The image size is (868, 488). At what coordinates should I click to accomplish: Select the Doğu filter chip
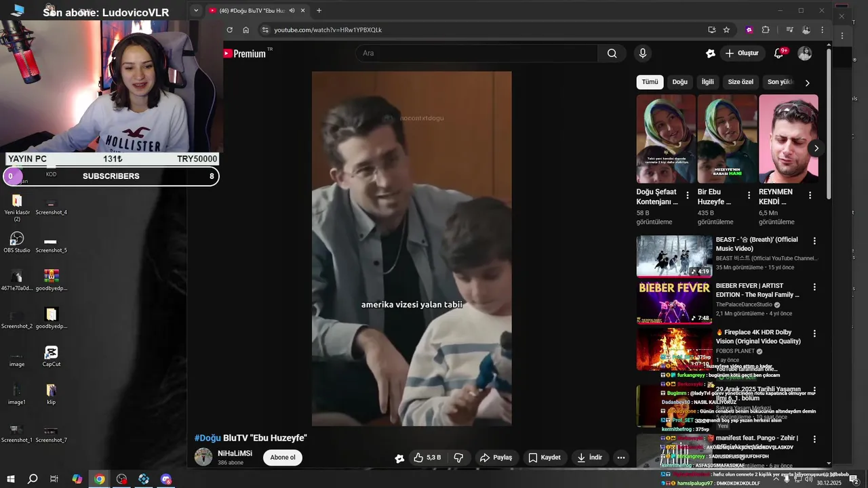point(679,82)
